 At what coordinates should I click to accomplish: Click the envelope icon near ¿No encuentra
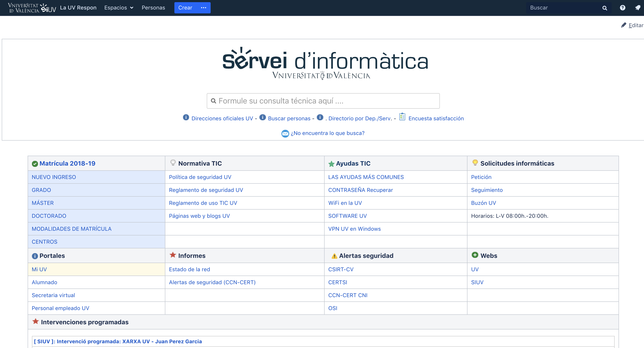click(x=285, y=133)
